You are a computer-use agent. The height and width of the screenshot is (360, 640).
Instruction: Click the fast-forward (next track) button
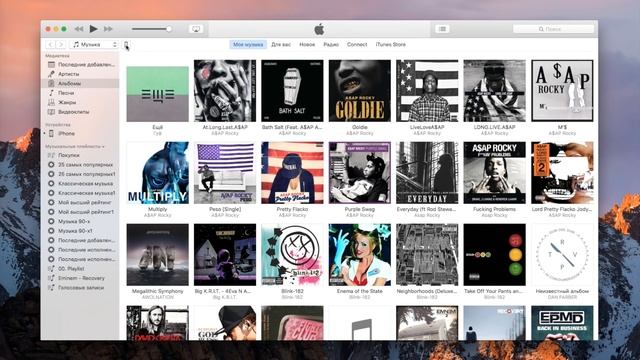coord(108,29)
